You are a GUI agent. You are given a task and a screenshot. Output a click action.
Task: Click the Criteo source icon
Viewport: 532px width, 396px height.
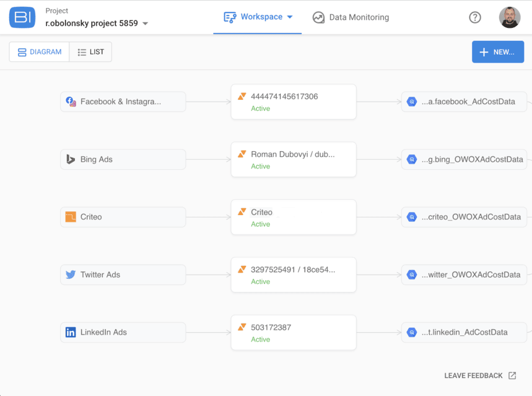coord(71,217)
